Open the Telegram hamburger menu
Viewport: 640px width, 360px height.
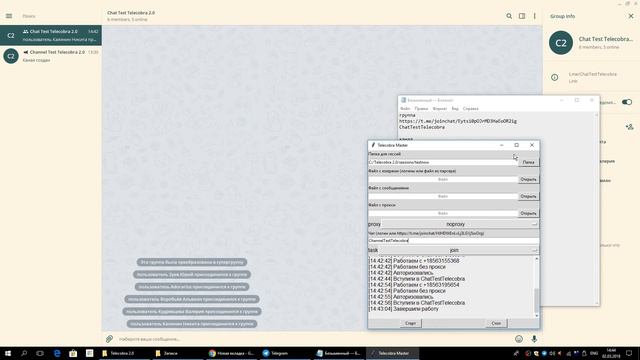pyautogui.click(x=9, y=16)
